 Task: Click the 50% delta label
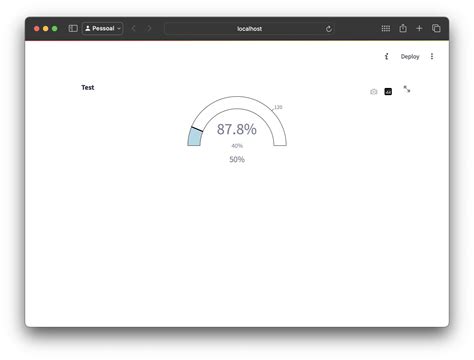point(237,159)
